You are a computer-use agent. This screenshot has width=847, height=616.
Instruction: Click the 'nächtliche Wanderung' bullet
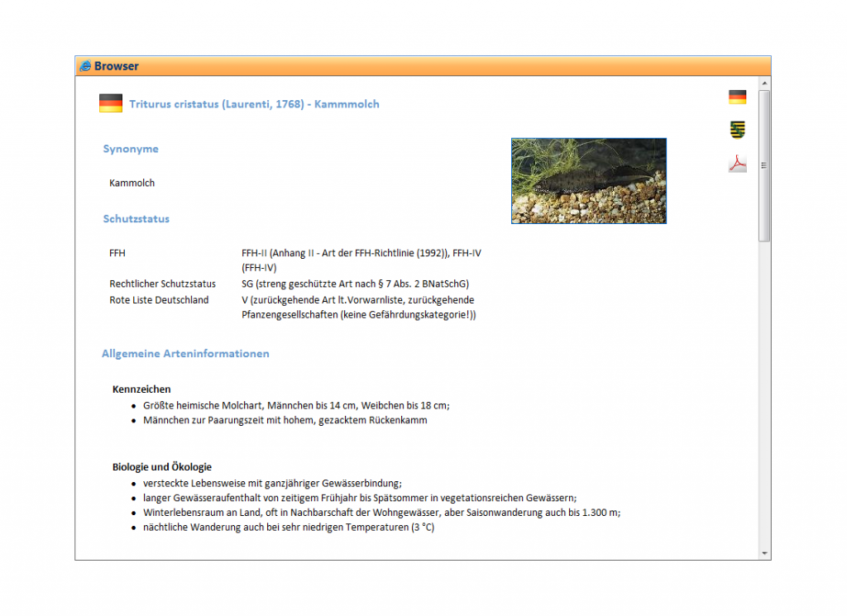[x=289, y=527]
